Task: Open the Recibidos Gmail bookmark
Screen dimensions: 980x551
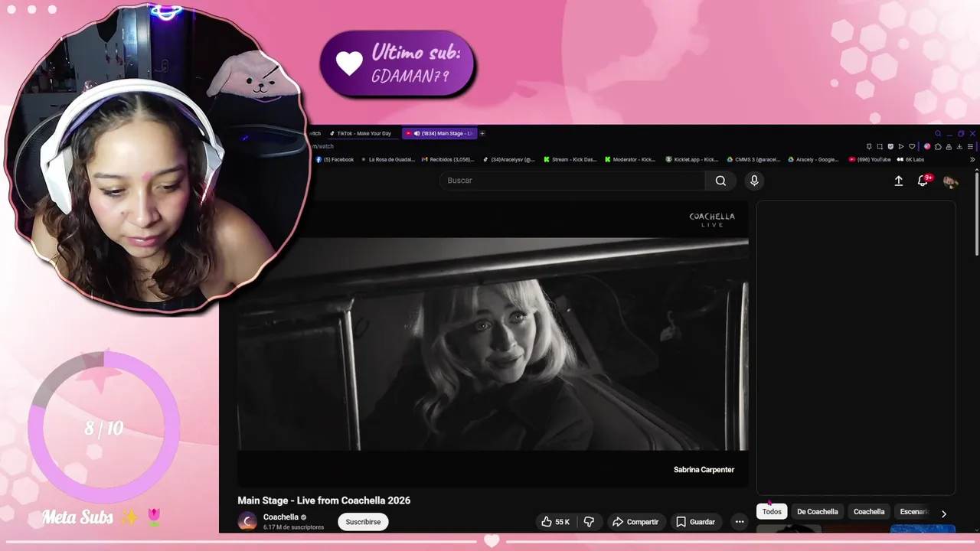Action: (x=448, y=160)
